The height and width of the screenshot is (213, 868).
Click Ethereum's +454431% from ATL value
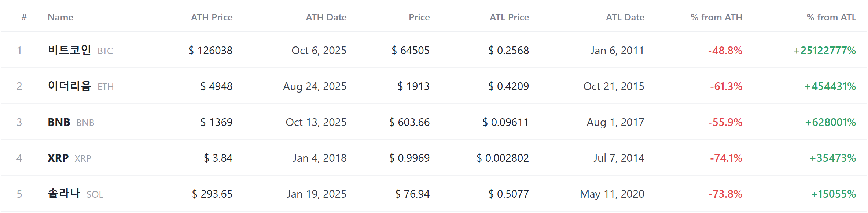point(830,86)
